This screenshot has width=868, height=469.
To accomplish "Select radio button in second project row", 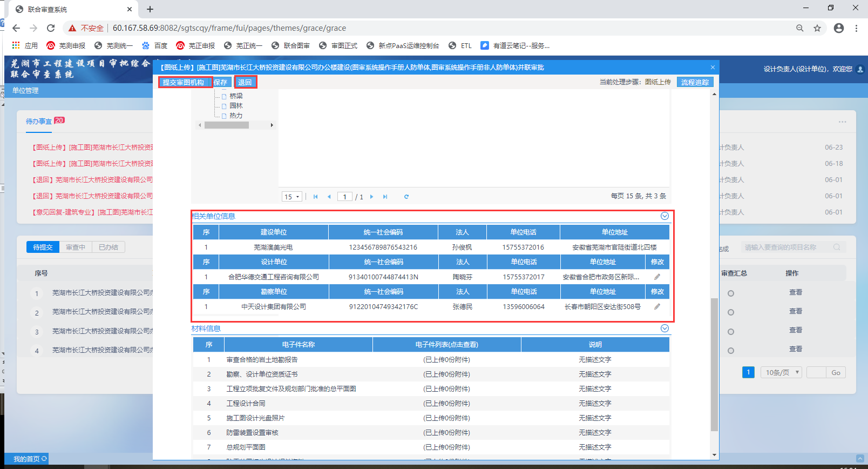I will click(731, 312).
